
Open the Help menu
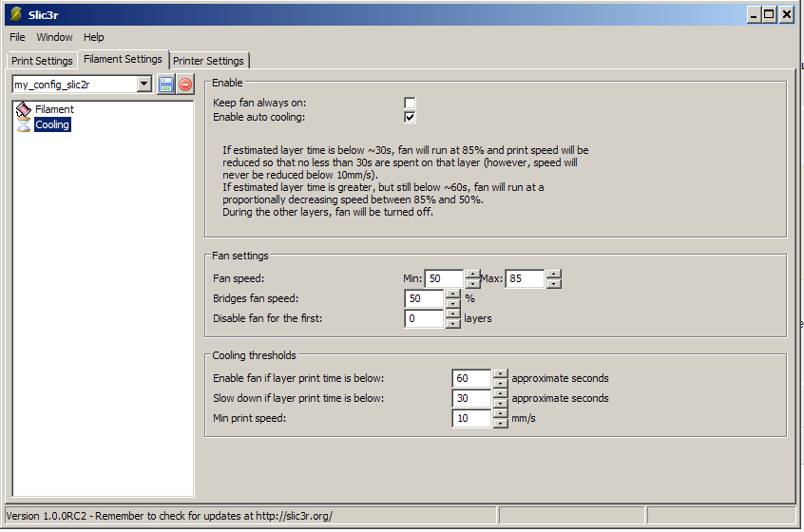pyautogui.click(x=94, y=37)
